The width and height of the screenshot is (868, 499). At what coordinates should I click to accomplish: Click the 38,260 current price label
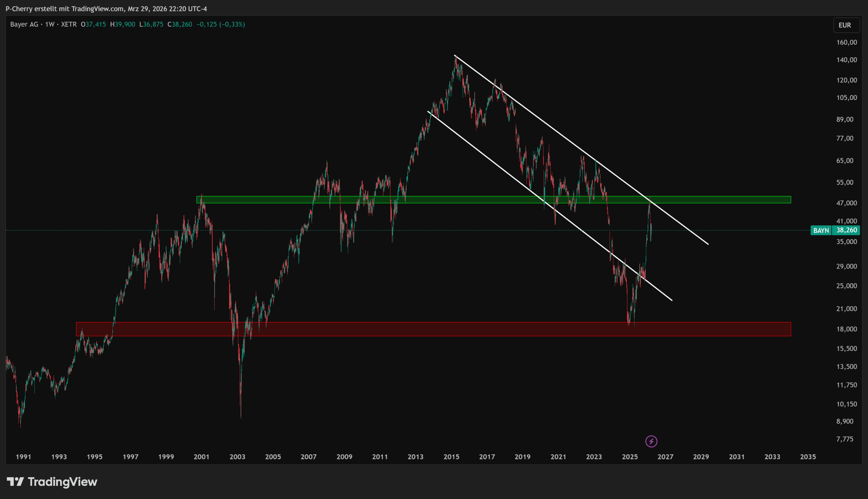coord(846,230)
